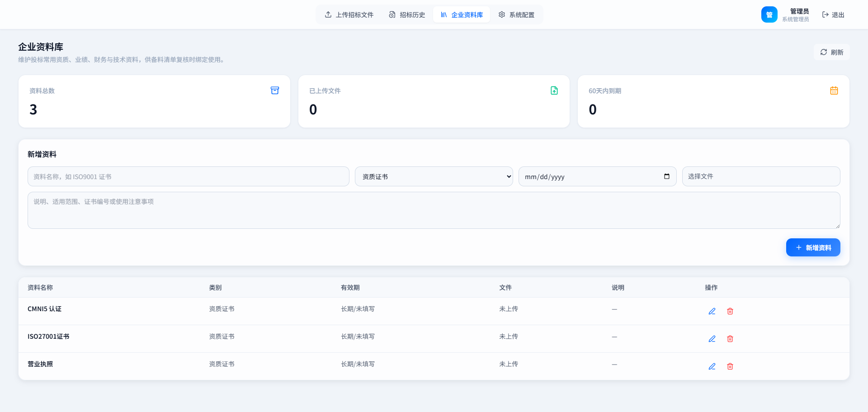Screen dimensions: 868x412
Task: Log out with the 退出 button
Action: pyautogui.click(x=833, y=14)
